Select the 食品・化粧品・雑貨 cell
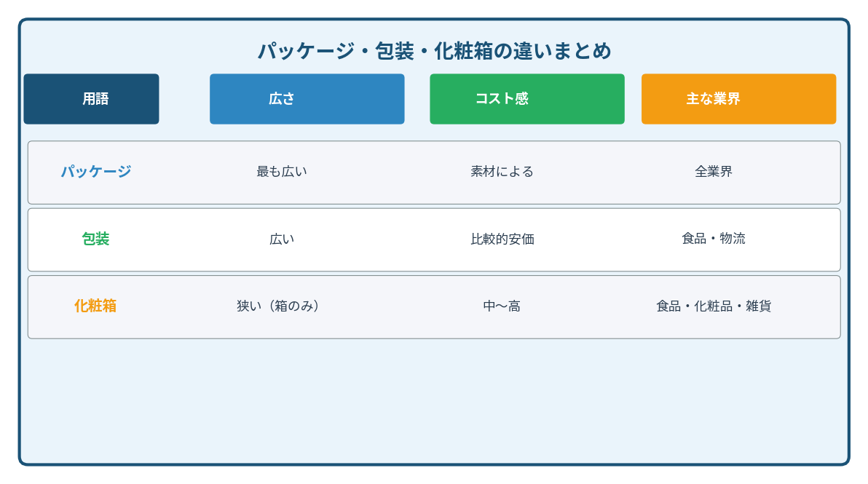This screenshot has height=484, width=868. coord(714,306)
